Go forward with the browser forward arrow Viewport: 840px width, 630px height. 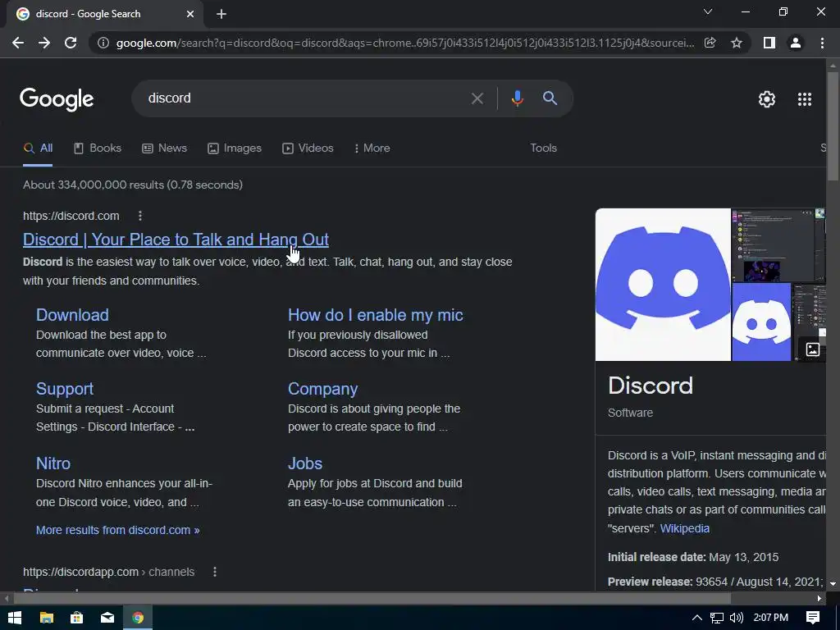[44, 43]
